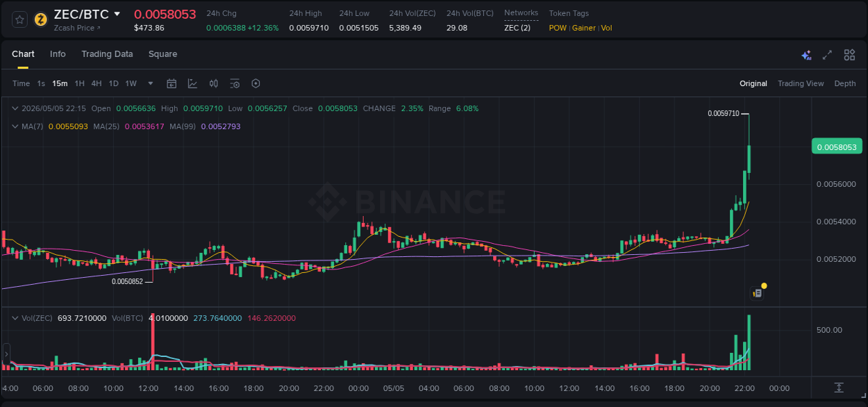868x407 pixels.
Task: Click the 0.0056000 price axis label
Action: (836, 184)
